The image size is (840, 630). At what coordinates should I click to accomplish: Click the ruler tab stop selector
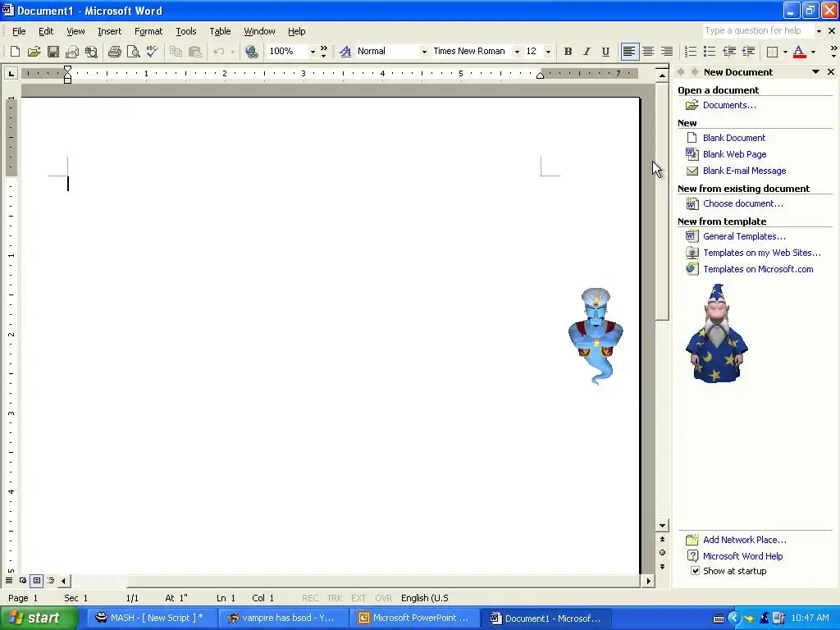pos(11,73)
